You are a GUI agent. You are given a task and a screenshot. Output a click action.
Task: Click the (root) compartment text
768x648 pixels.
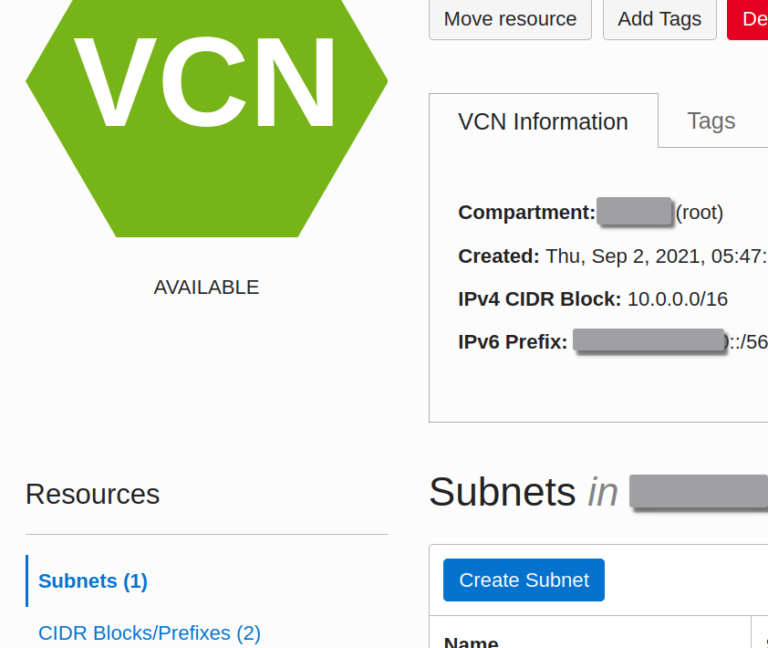[x=699, y=213]
